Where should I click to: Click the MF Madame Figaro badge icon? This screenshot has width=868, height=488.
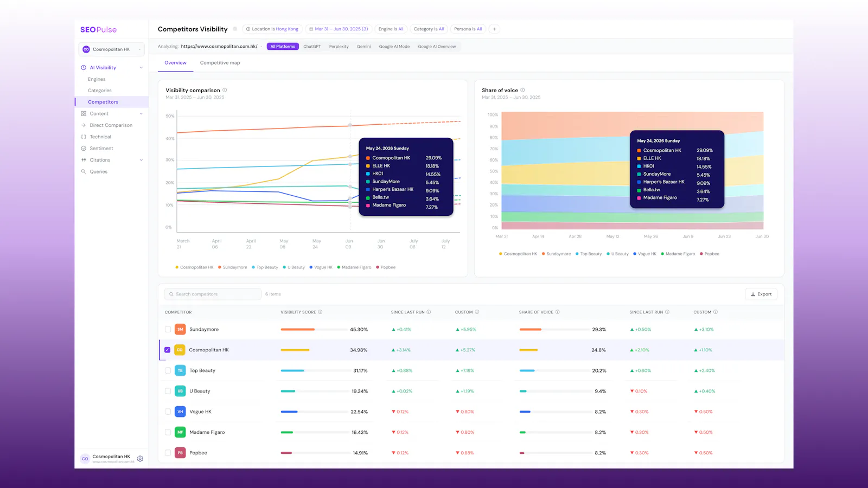click(x=180, y=433)
